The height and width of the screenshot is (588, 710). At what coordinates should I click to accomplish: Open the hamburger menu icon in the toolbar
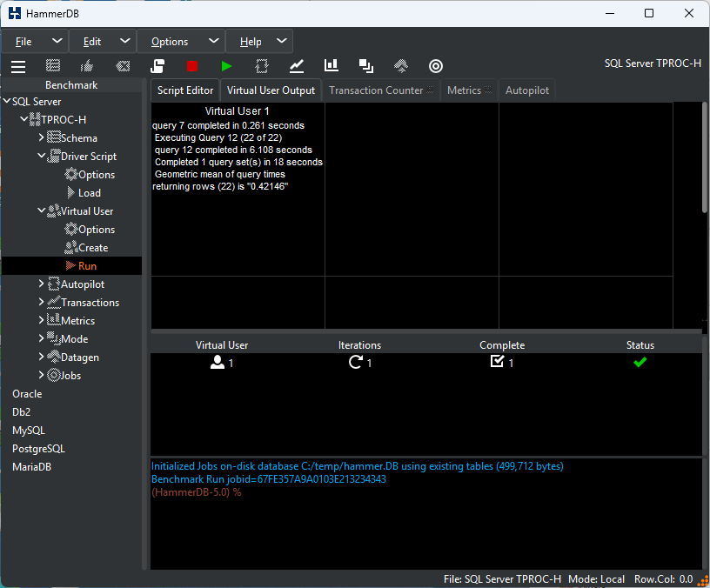[18, 66]
